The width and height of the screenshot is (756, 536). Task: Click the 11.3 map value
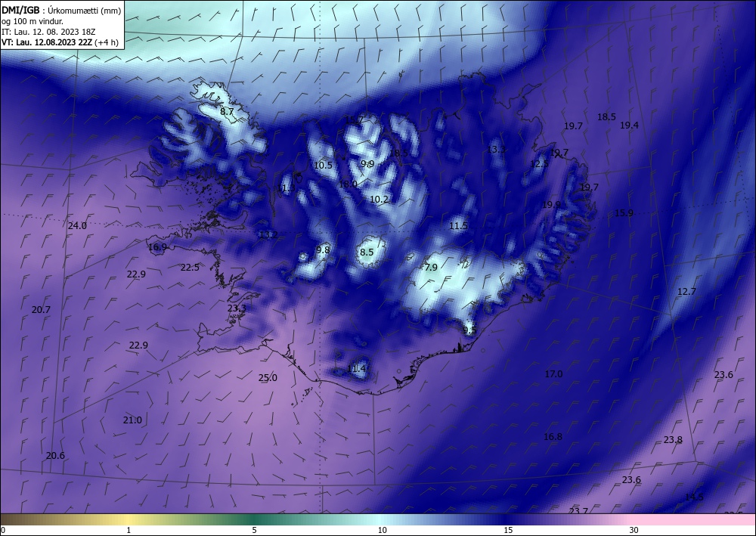pyautogui.click(x=286, y=188)
